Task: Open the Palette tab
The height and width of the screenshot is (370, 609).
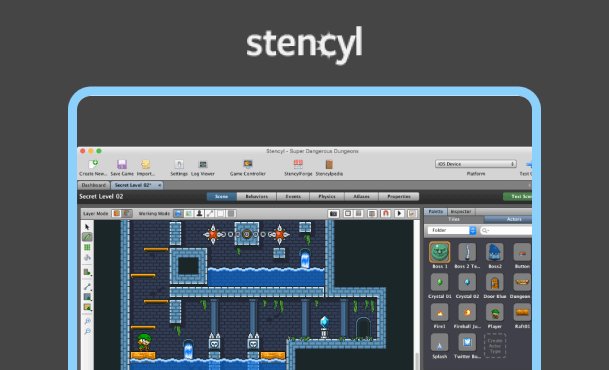Action: click(435, 212)
